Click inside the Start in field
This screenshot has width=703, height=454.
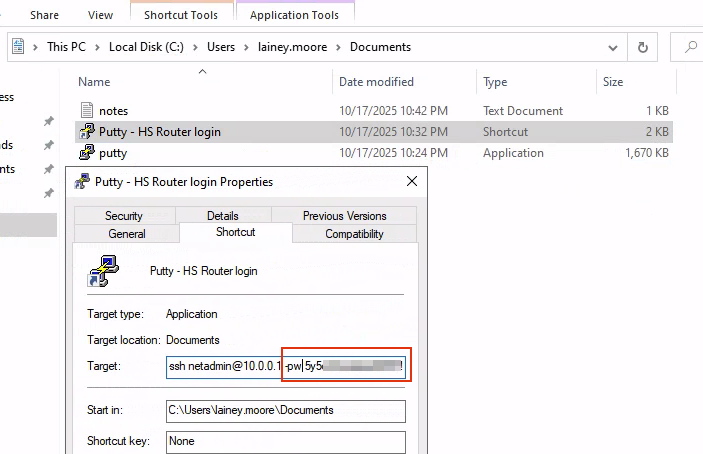285,410
